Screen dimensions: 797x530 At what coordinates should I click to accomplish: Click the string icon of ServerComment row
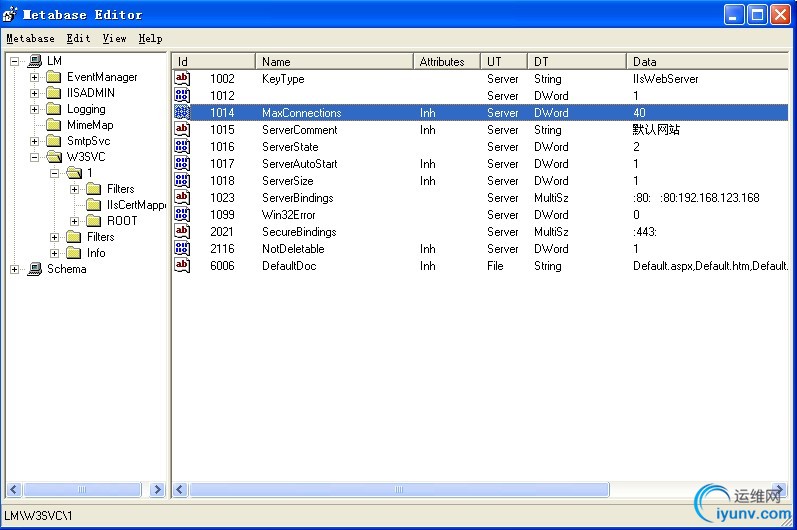pos(182,130)
